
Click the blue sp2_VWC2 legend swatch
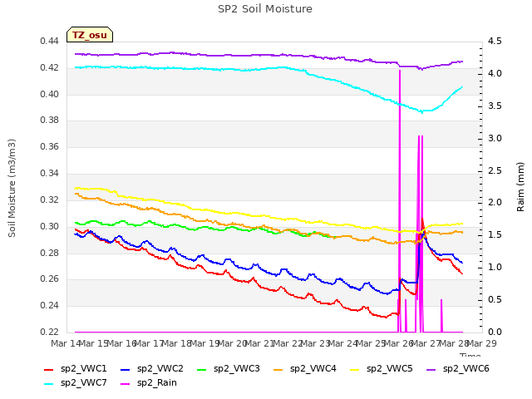126,369
